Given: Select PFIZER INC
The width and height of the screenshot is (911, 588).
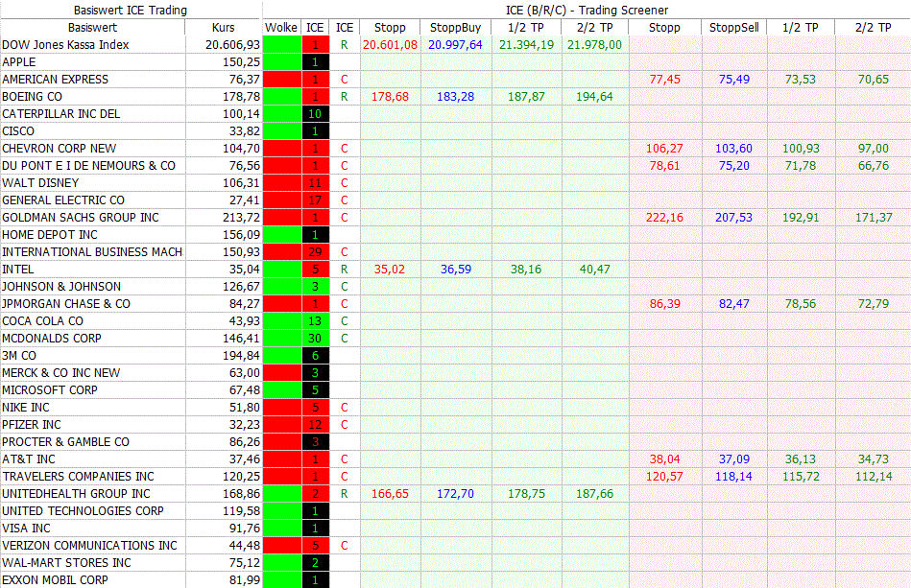Looking at the screenshot, I should tap(32, 425).
